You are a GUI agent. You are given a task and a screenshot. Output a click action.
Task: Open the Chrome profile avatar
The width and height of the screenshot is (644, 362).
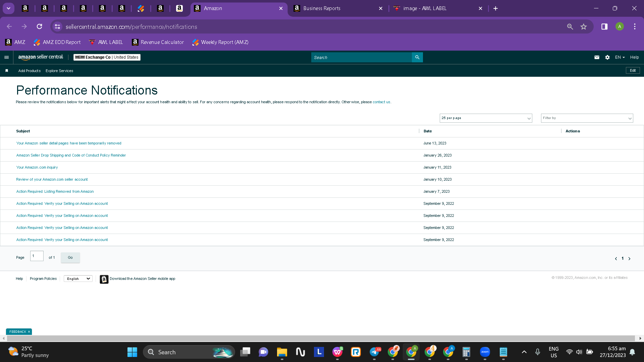coord(620,26)
